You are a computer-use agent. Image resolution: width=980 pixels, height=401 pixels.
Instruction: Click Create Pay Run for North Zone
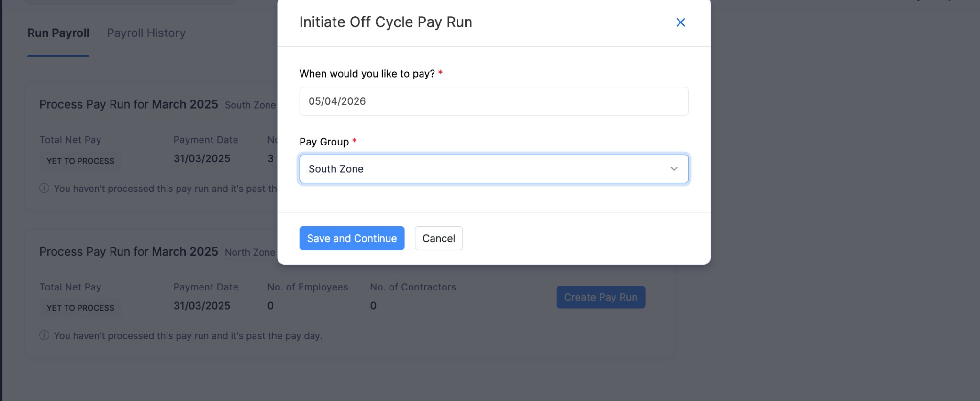[x=601, y=297]
